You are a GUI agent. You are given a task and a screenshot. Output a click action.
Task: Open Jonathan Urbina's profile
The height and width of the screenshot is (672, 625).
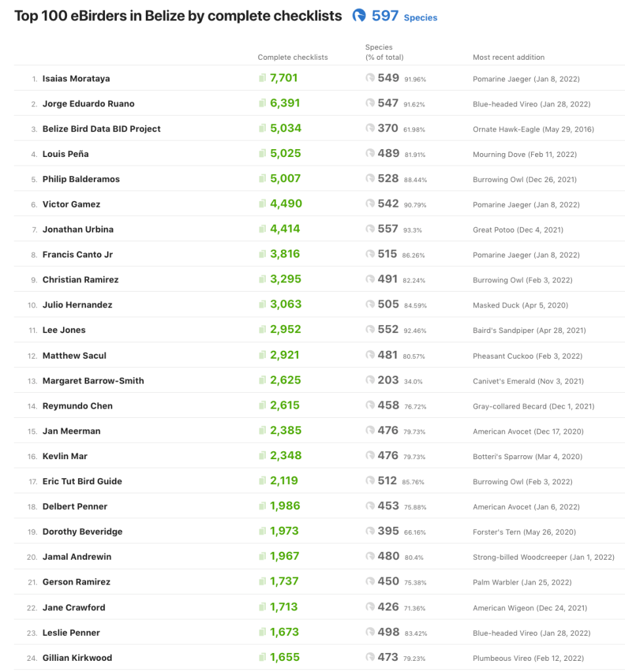[77, 229]
